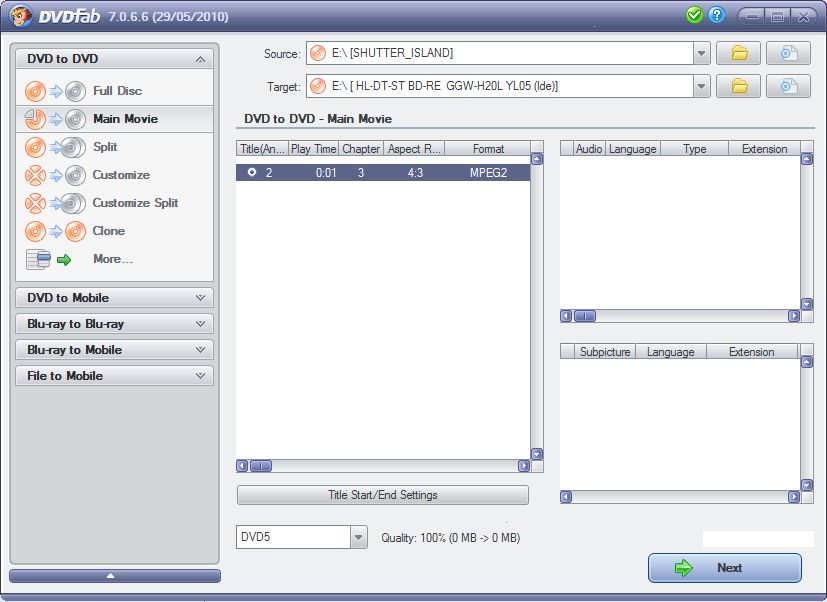Screen dimensions: 827x602
Task: Expand the Blu-ray to Mobile section
Action: 114,349
